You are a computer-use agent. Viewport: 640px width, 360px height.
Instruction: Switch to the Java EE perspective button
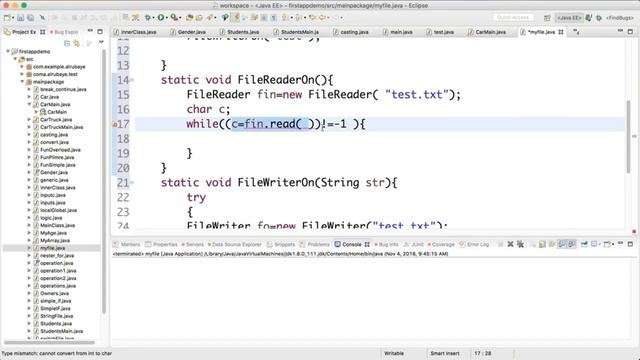click(x=569, y=18)
